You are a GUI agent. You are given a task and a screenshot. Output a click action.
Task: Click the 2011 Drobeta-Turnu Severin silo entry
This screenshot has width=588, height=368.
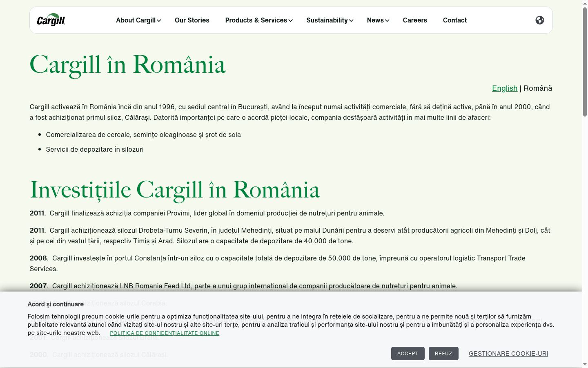(290, 236)
